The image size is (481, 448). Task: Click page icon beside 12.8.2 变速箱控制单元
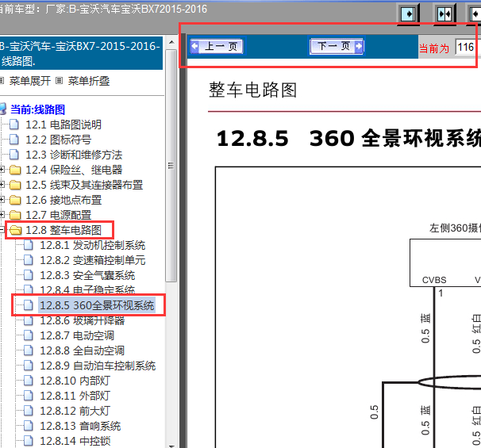(29, 260)
